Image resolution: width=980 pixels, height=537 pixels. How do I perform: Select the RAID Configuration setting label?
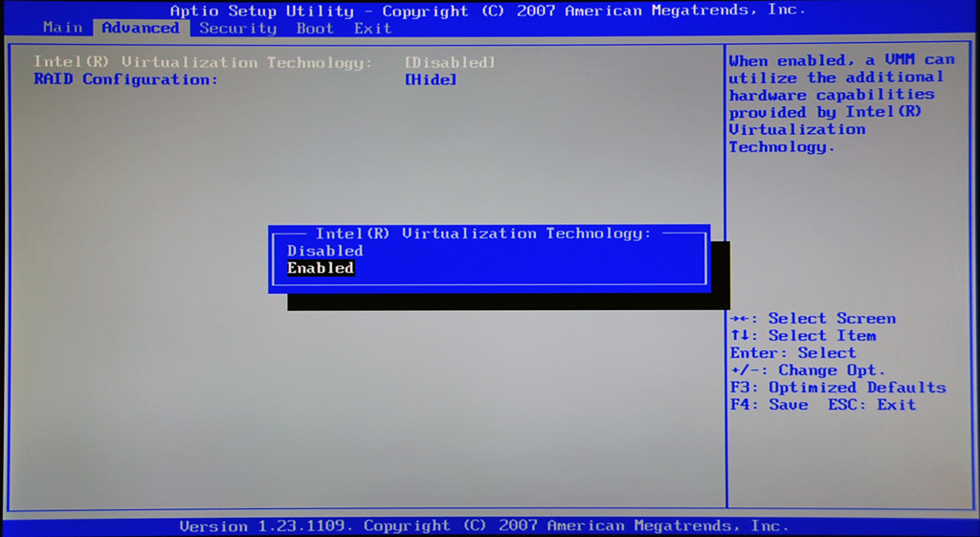click(x=125, y=79)
